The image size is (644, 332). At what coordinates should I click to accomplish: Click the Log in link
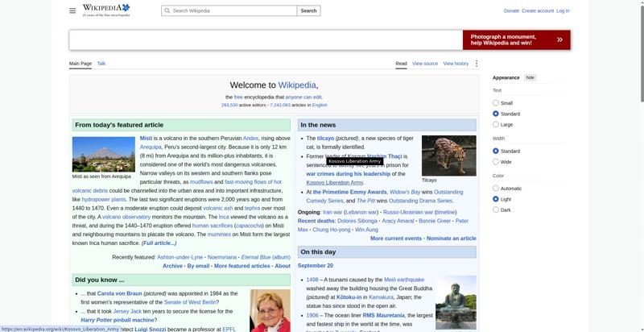(563, 11)
